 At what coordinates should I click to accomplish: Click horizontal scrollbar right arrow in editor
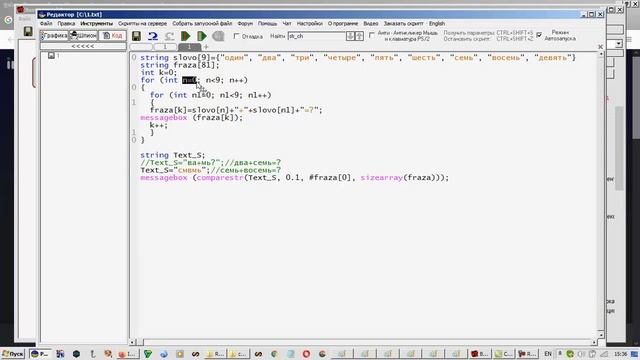coord(594,342)
